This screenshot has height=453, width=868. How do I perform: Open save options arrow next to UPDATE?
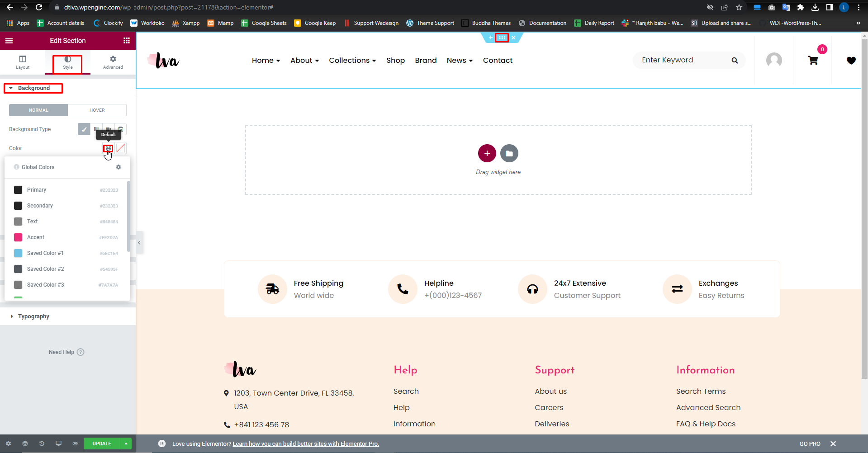point(126,444)
